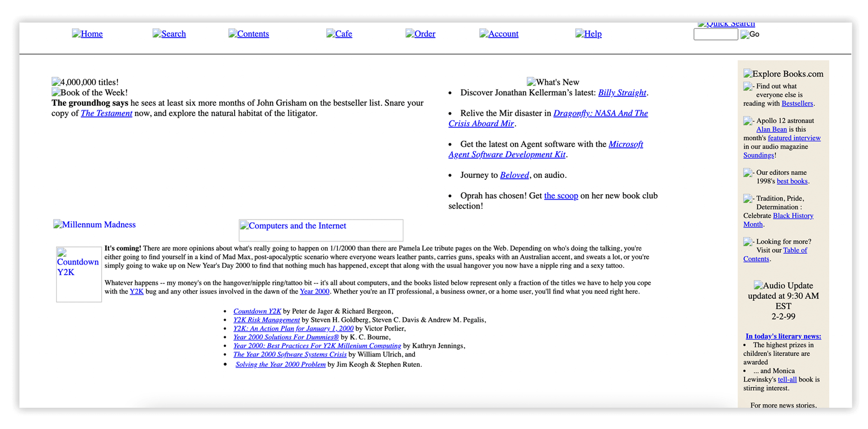Open the Y2K bug link in paragraph

[137, 292]
